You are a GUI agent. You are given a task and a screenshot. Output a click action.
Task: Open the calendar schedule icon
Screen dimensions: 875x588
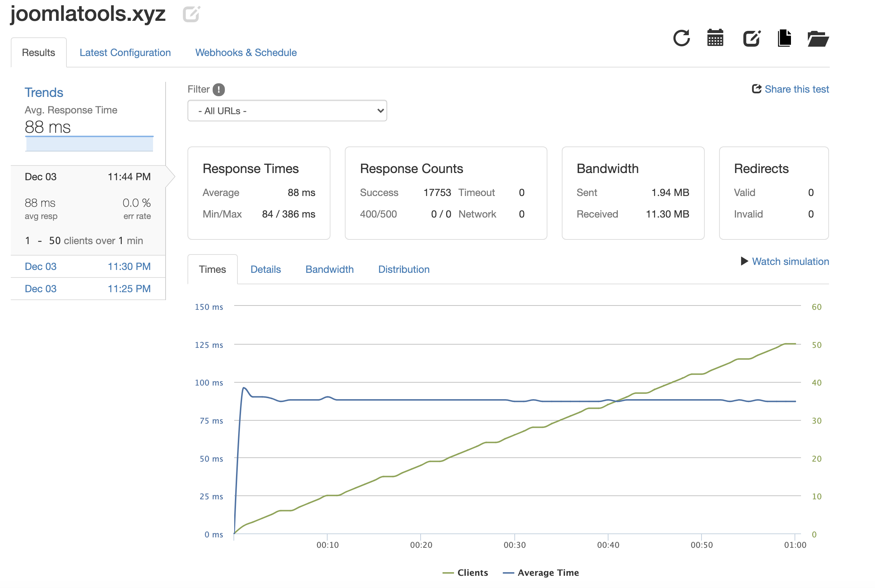[715, 38]
